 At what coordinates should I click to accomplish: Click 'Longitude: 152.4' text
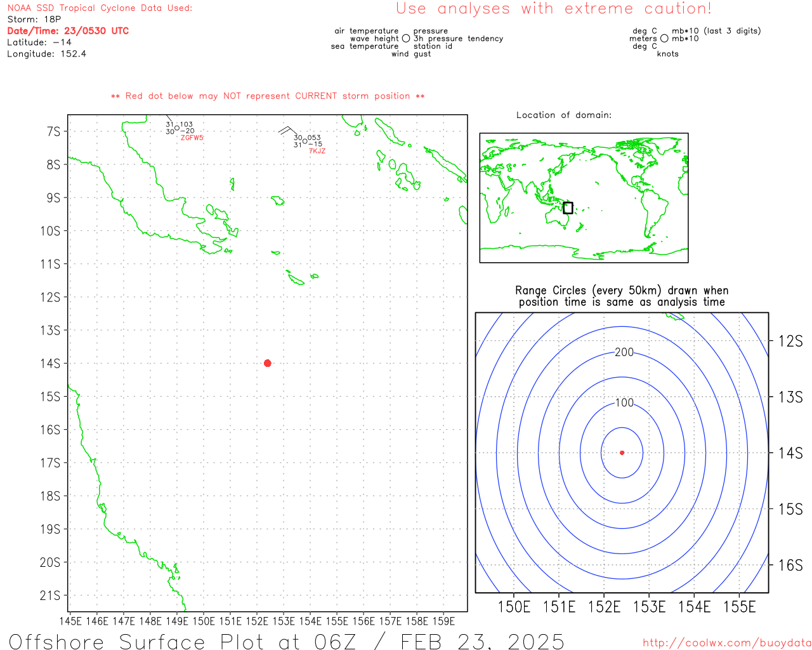click(46, 53)
